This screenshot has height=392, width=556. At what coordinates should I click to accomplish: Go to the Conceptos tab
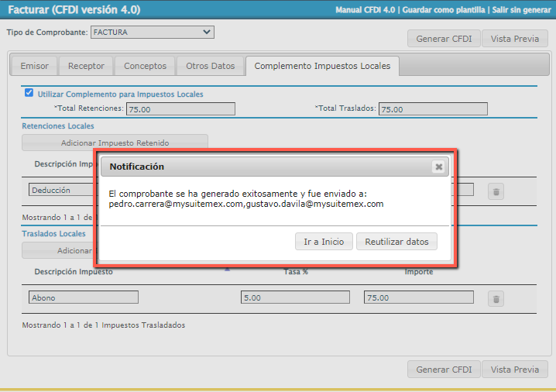point(145,66)
